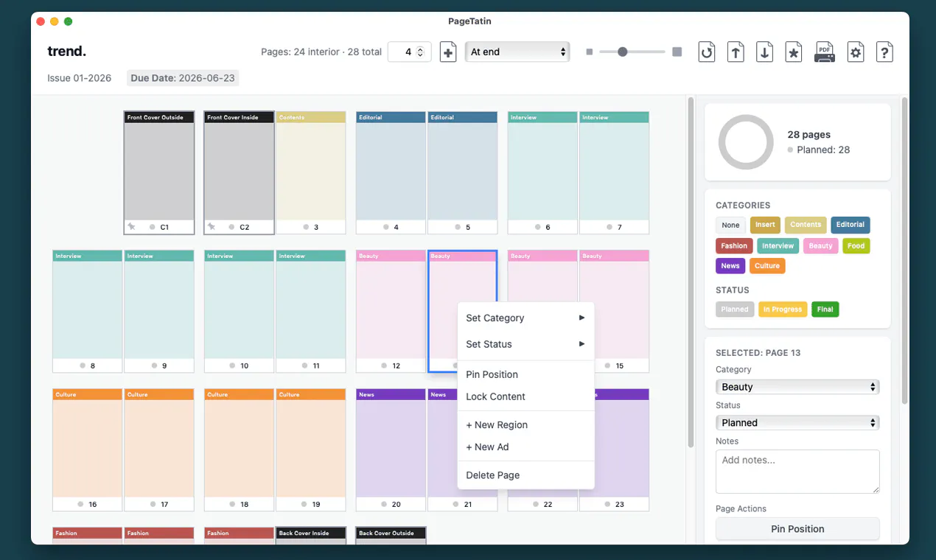Click the small square zoom-out icon
The width and height of the screenshot is (936, 560).
[x=589, y=52]
